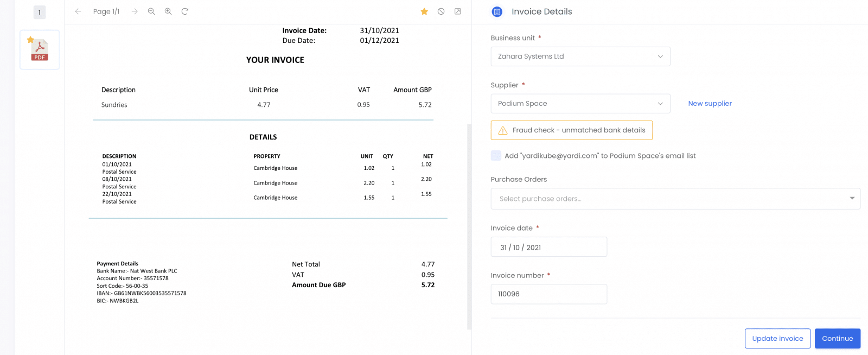This screenshot has height=355, width=868.
Task: Go to the previous page arrow
Action: (x=78, y=11)
